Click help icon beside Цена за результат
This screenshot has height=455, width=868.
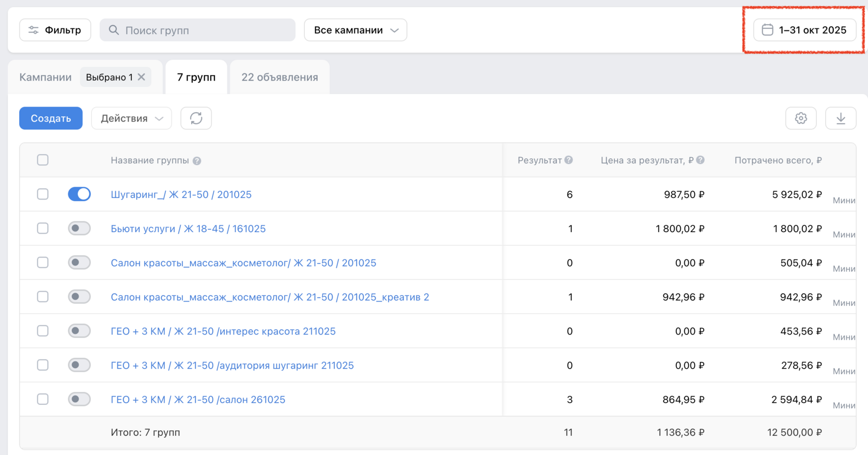[700, 160]
